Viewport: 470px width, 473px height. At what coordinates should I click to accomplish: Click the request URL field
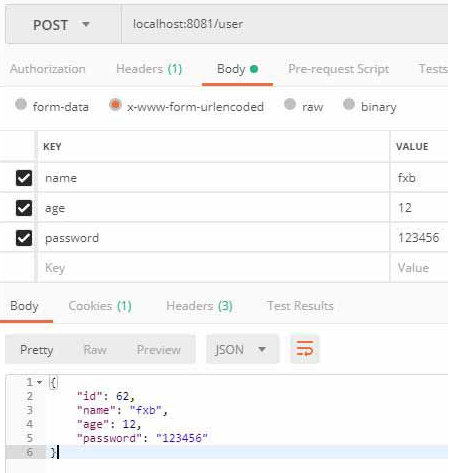[x=285, y=24]
